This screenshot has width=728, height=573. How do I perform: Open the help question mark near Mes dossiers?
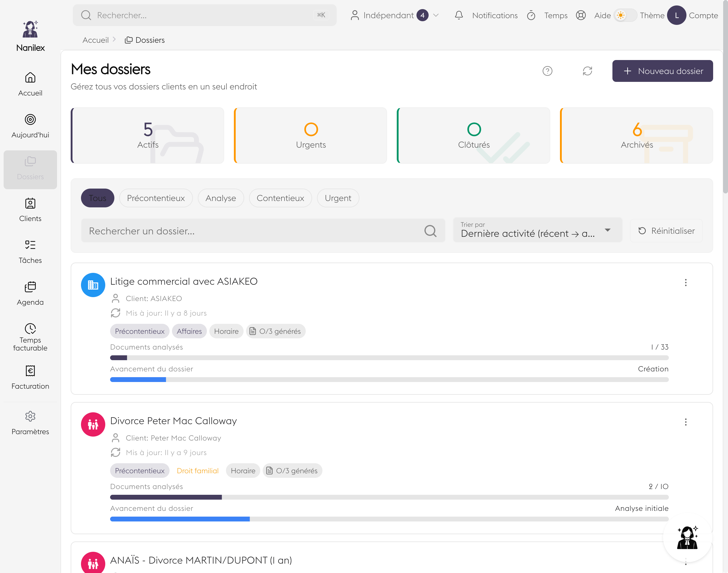point(547,71)
